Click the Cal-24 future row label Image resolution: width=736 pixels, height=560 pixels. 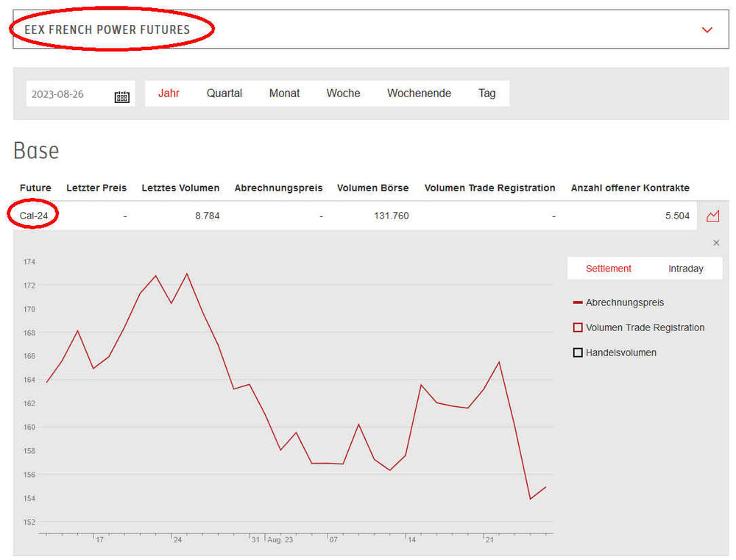coord(34,216)
